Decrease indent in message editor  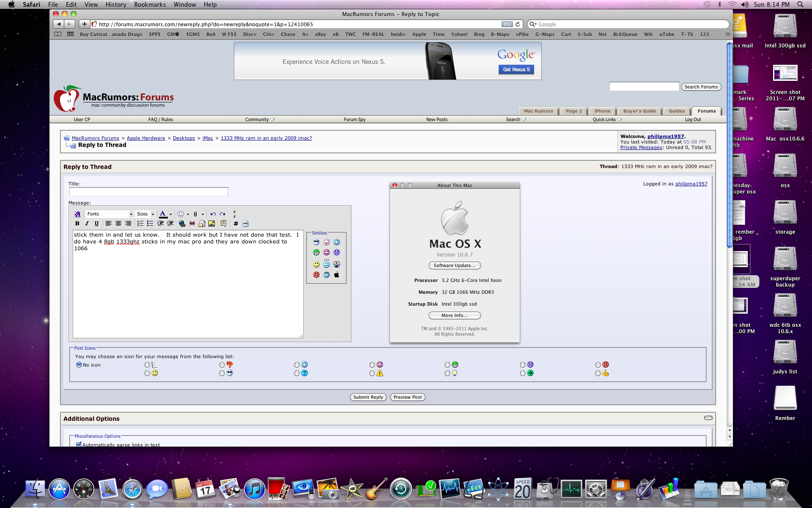(x=160, y=224)
